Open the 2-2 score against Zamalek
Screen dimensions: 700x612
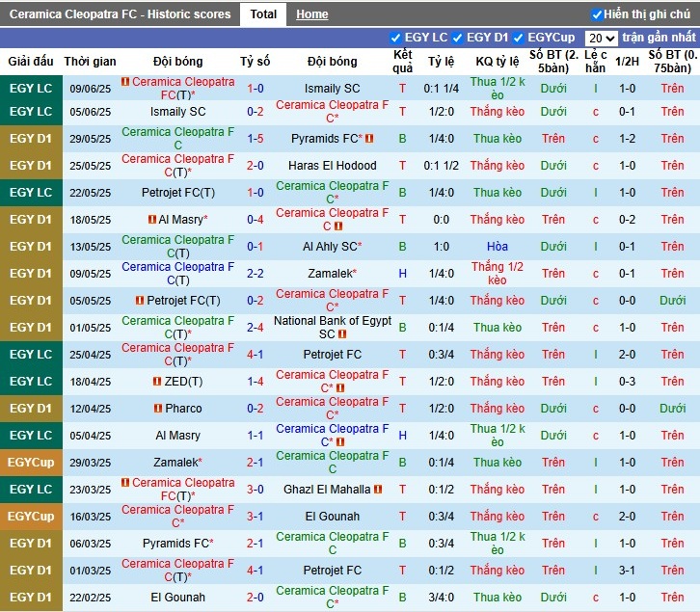256,273
